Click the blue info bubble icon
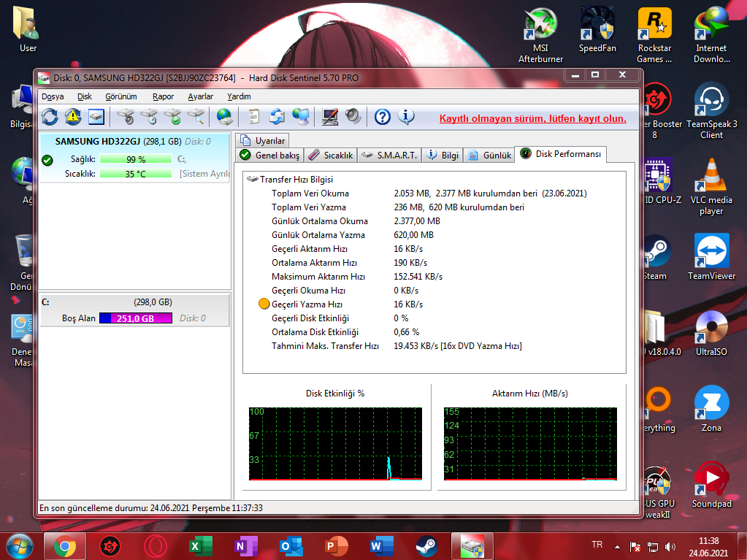Screen dimensions: 747x560 click(406, 117)
